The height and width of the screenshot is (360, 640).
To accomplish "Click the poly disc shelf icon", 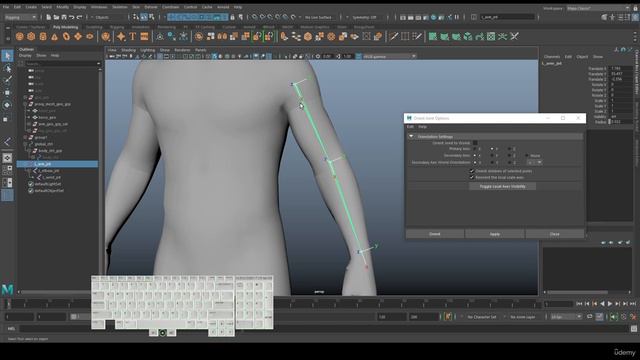I will pyautogui.click(x=89, y=37).
